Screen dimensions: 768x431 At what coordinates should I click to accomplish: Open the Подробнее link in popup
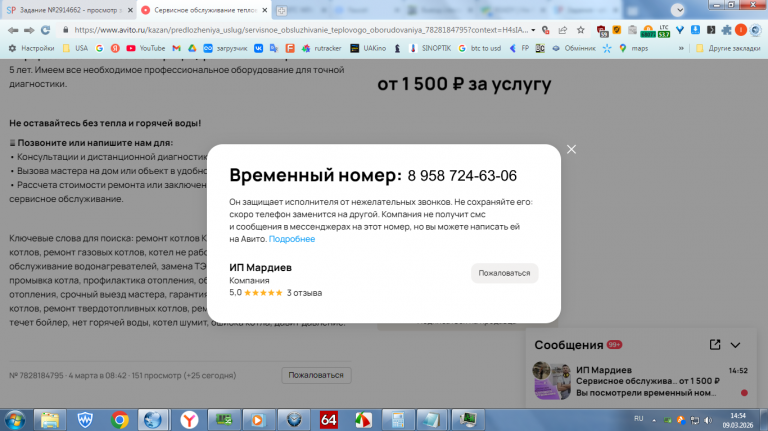click(292, 239)
